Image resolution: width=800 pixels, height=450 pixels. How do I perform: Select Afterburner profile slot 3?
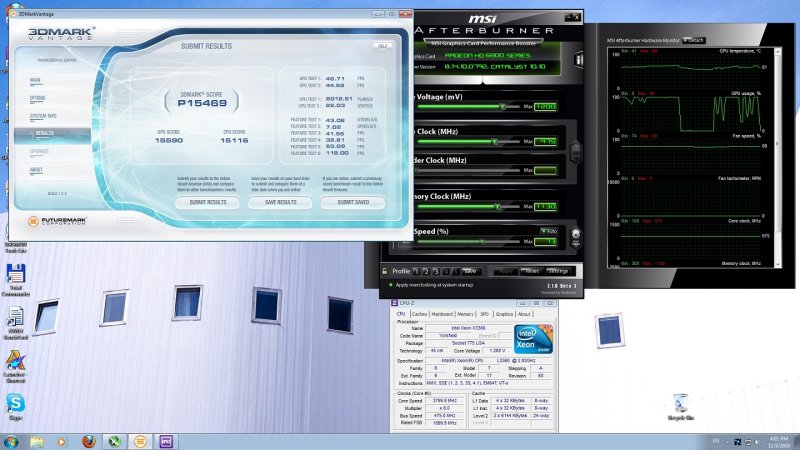click(436, 271)
